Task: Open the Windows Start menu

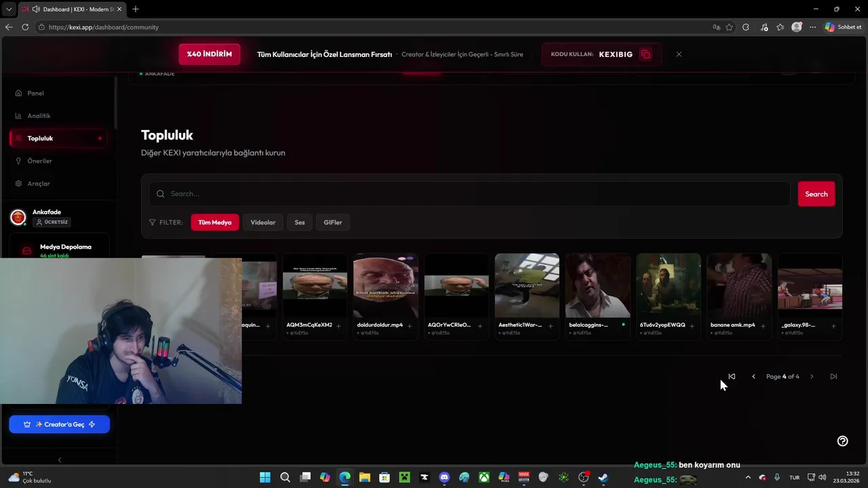Action: (x=265, y=477)
